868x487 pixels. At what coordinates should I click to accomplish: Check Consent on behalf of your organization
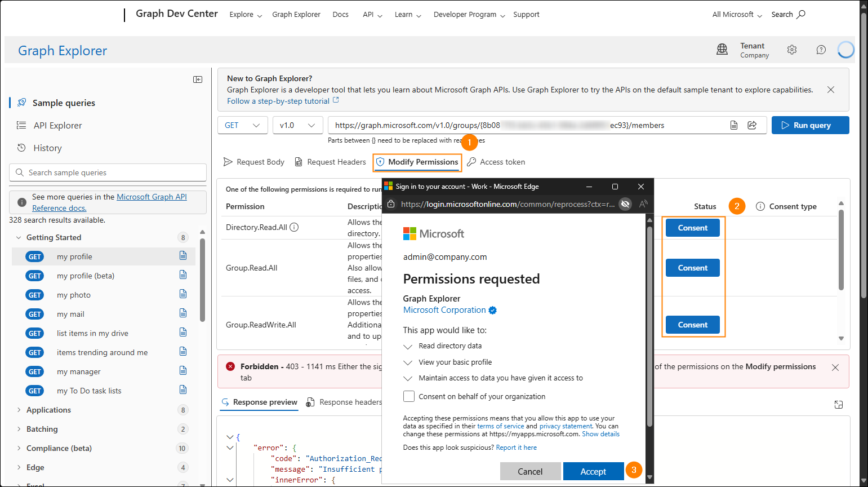click(409, 396)
